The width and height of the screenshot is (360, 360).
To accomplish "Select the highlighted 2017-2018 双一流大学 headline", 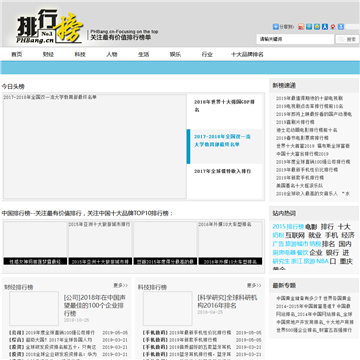I will pyautogui.click(x=222, y=141).
